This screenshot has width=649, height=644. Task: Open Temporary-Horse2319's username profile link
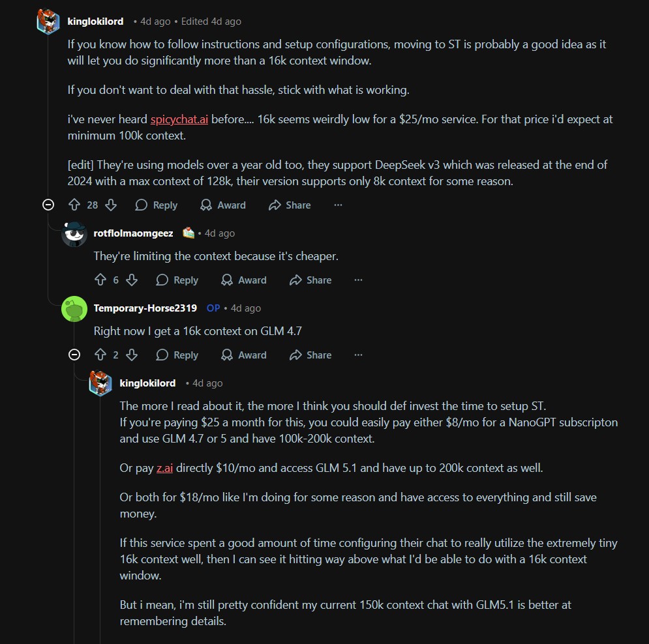[145, 308]
